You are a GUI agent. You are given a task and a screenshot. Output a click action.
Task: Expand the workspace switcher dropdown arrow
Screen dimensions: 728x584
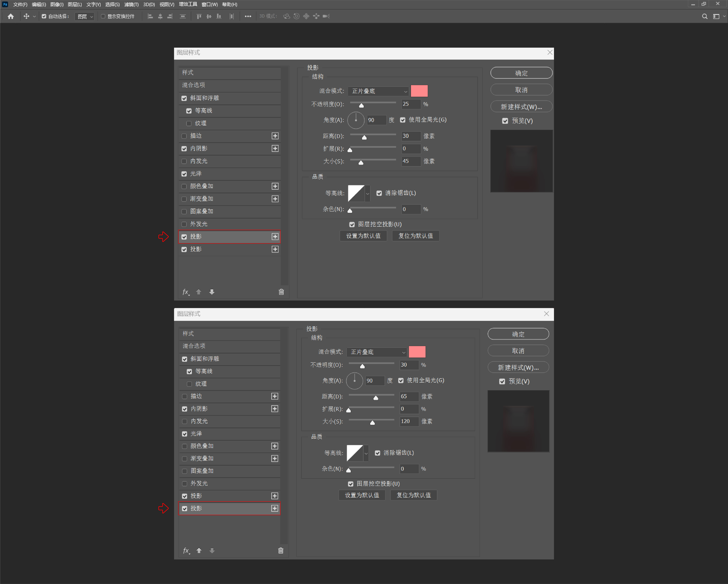point(724,16)
